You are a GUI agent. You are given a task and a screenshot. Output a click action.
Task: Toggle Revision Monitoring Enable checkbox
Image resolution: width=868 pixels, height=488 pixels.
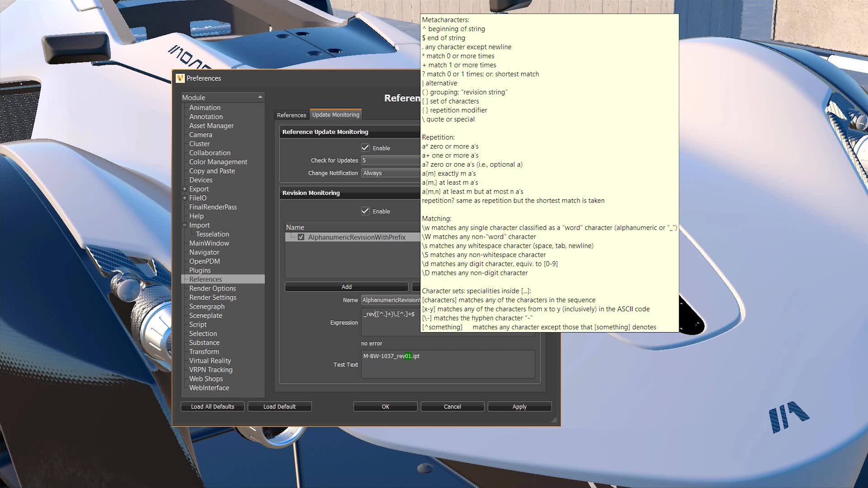(365, 211)
